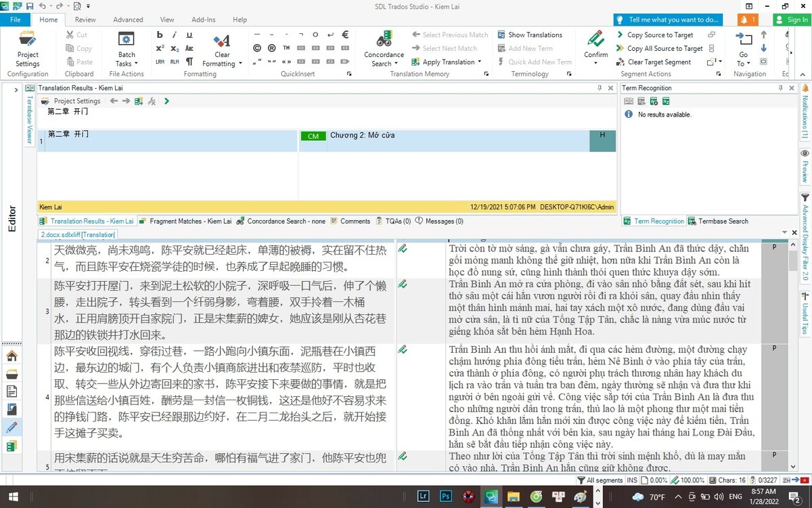This screenshot has width=812, height=508.
Task: Switch to the Termbase Search tab
Action: coord(718,221)
